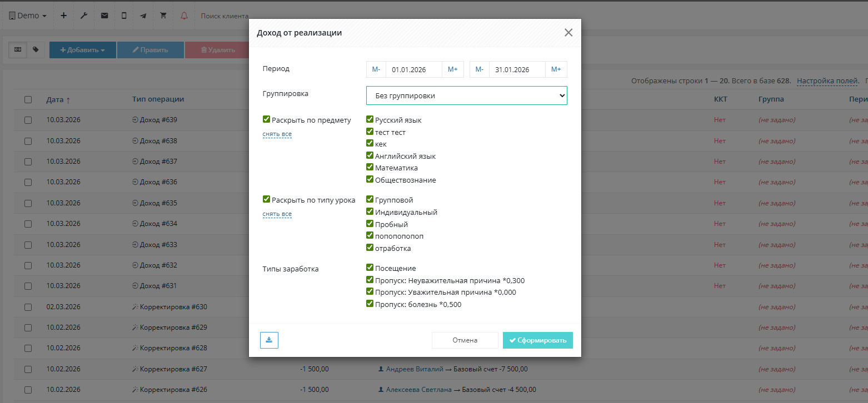This screenshot has width=868, height=403.
Task: Click the red notification bell icon
Action: (x=184, y=16)
